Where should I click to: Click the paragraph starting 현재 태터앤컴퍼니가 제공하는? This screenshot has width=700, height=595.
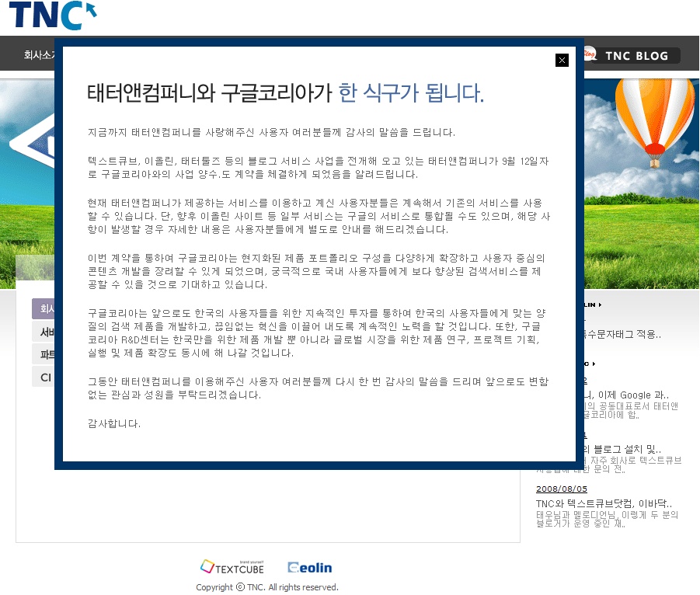point(319,216)
